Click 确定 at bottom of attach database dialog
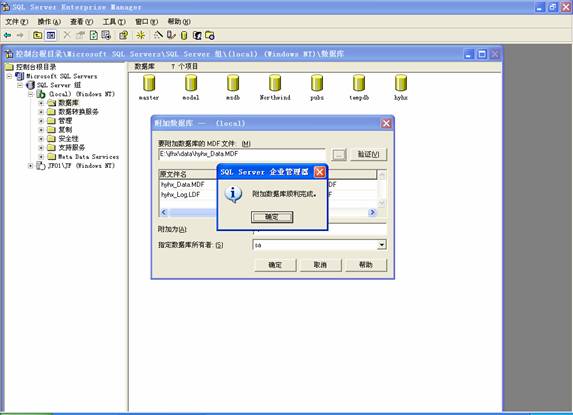The width and height of the screenshot is (573, 415). (275, 265)
